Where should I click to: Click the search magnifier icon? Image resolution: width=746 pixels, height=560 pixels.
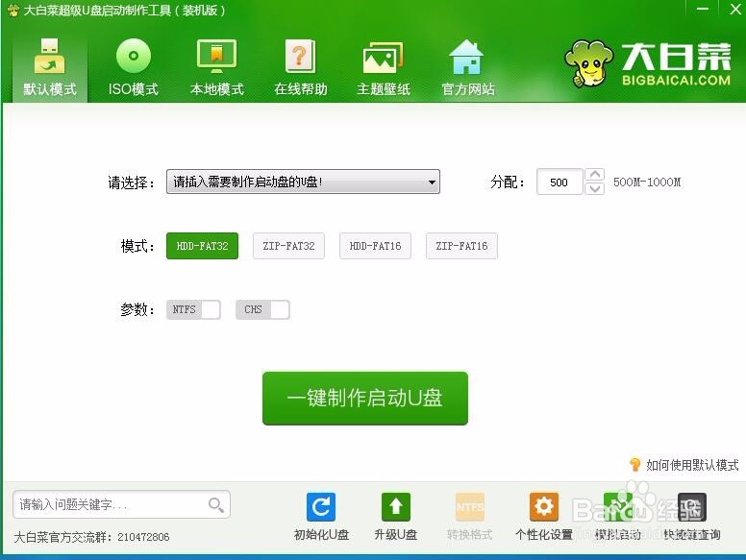tap(216, 505)
